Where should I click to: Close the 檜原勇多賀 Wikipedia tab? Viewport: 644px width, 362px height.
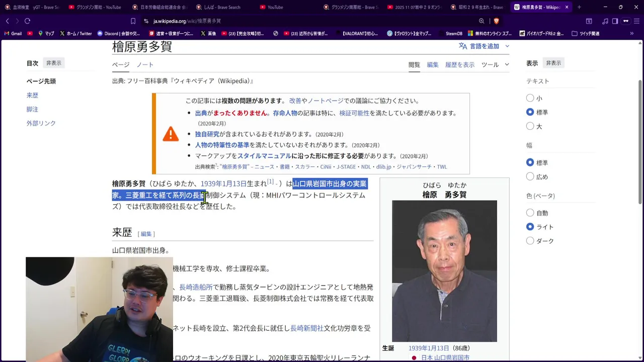567,7
